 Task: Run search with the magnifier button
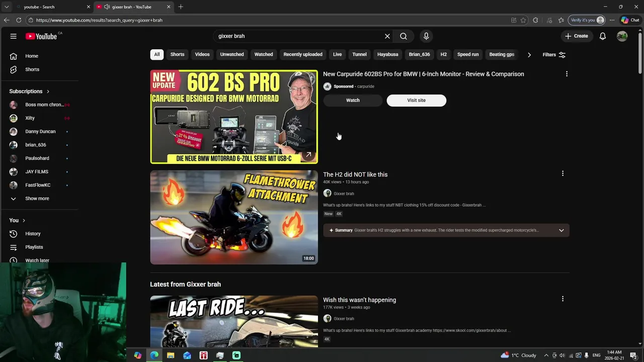404,36
